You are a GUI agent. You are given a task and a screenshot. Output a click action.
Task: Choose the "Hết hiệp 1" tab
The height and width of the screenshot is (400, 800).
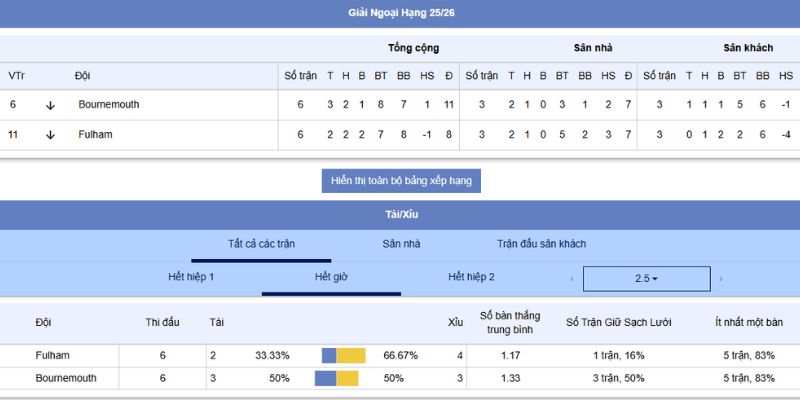pos(191,277)
